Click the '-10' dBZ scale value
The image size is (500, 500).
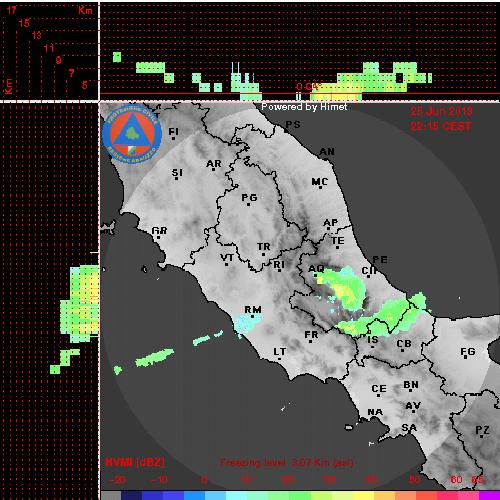click(159, 480)
